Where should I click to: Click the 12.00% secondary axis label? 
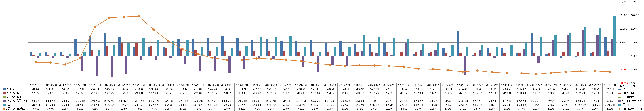(x=635, y=2)
